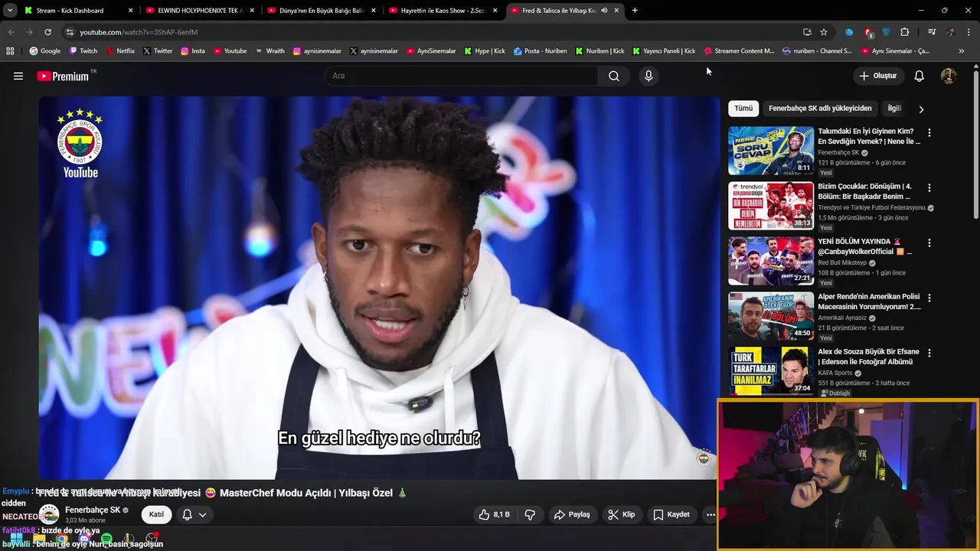Show more bookmarks with the overflow chevron

[x=962, y=51]
